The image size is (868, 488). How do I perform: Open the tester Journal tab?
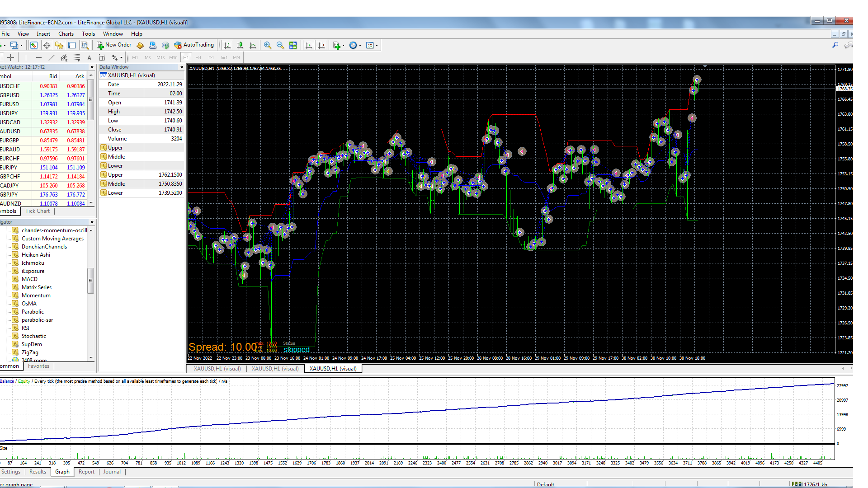tap(112, 472)
